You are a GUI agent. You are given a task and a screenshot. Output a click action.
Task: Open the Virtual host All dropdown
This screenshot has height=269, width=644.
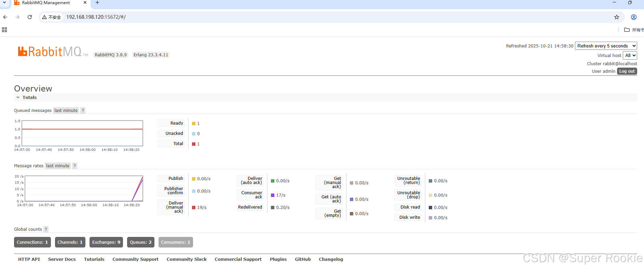[x=630, y=55]
